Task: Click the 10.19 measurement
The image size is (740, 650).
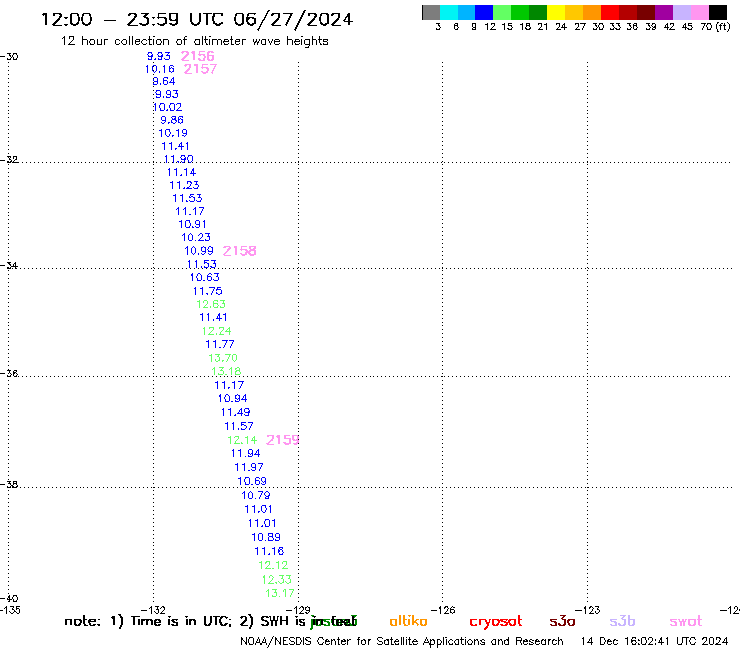Action: click(x=173, y=133)
